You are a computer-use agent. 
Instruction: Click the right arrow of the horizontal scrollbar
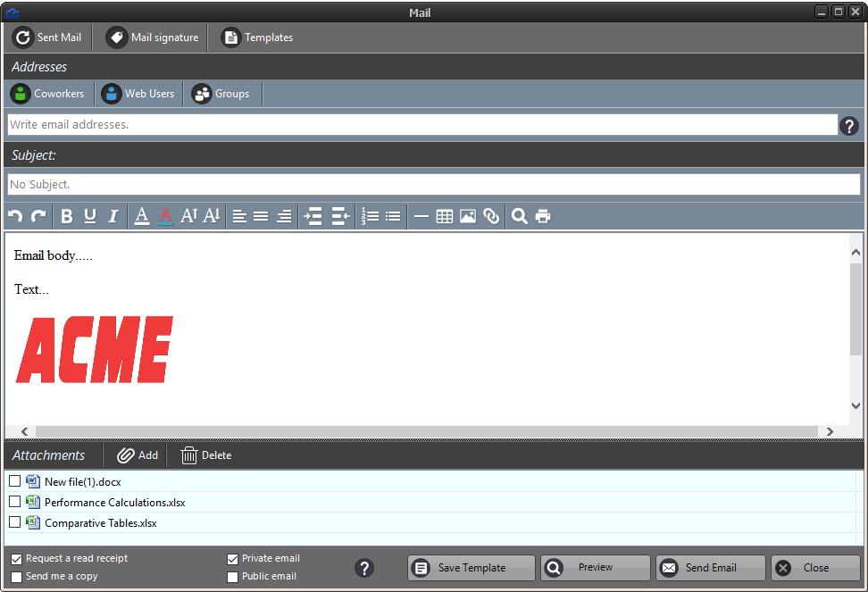[830, 431]
